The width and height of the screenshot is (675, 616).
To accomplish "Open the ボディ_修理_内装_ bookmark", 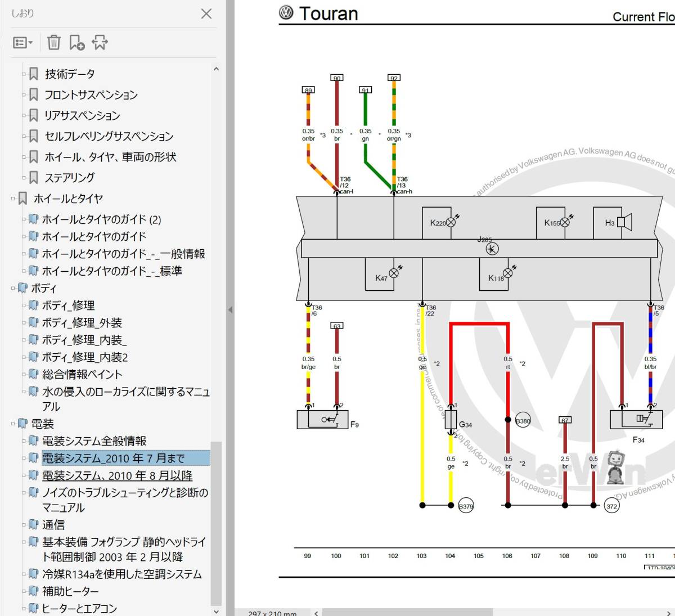I will pos(84,340).
